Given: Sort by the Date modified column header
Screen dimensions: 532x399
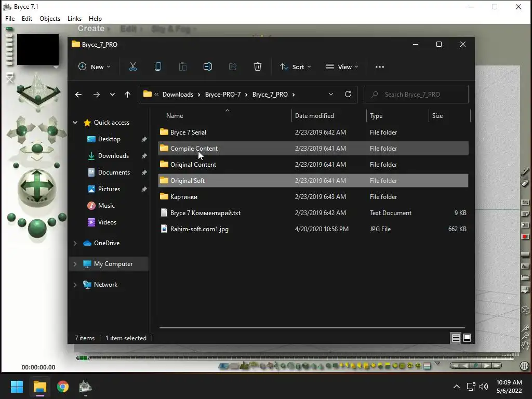Looking at the screenshot, I should 329,116.
